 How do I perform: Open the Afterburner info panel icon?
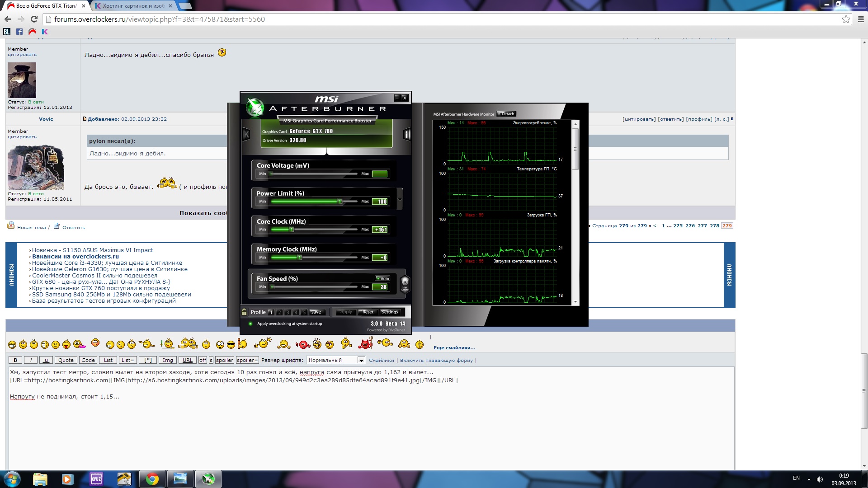(x=407, y=134)
